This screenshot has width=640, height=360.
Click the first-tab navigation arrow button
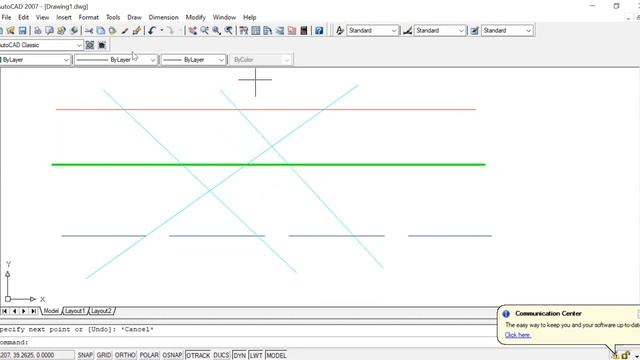tap(4, 311)
